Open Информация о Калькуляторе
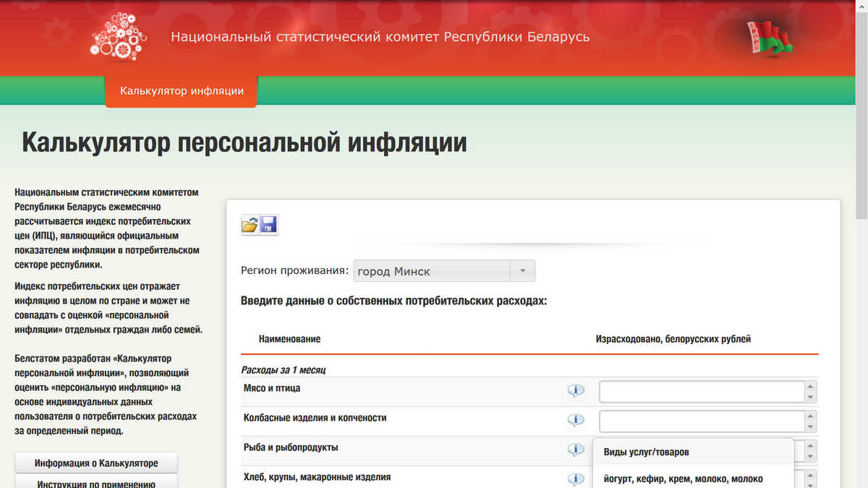This screenshot has height=488, width=868. (96, 463)
